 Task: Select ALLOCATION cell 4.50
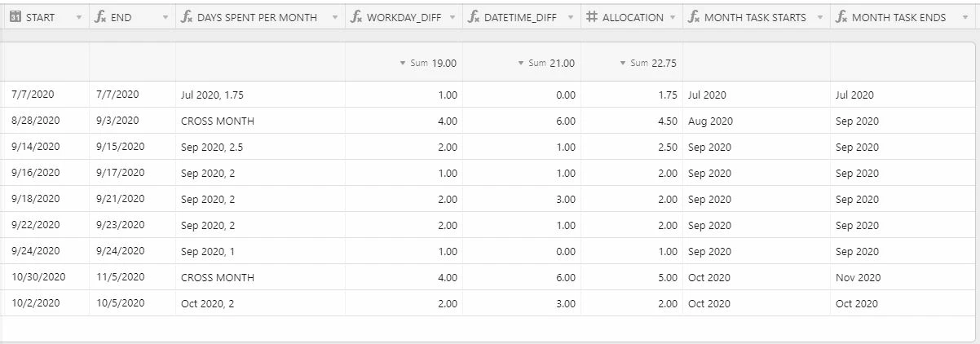coord(632,121)
